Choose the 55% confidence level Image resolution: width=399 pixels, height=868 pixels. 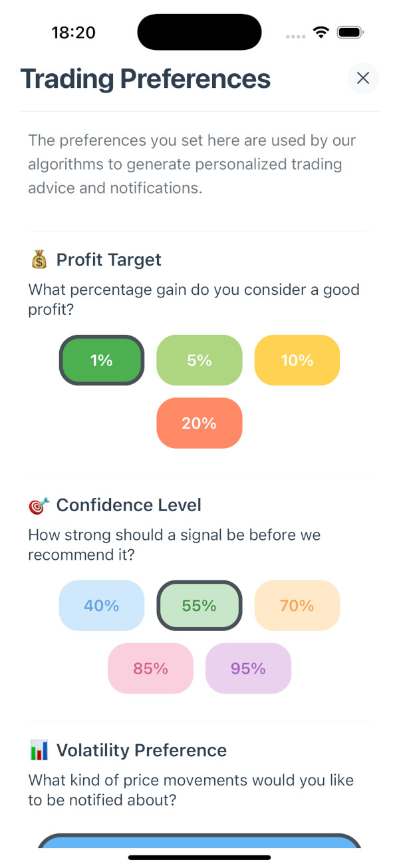pos(199,606)
